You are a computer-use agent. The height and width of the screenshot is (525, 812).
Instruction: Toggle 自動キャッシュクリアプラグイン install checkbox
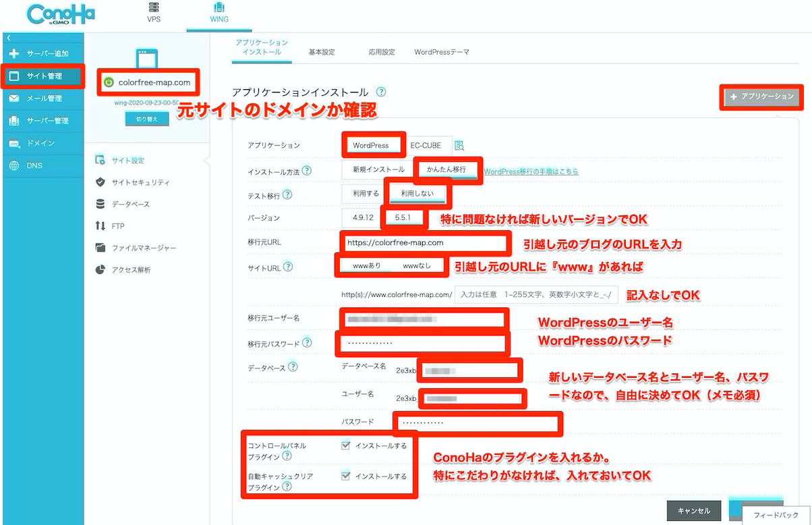point(346,476)
